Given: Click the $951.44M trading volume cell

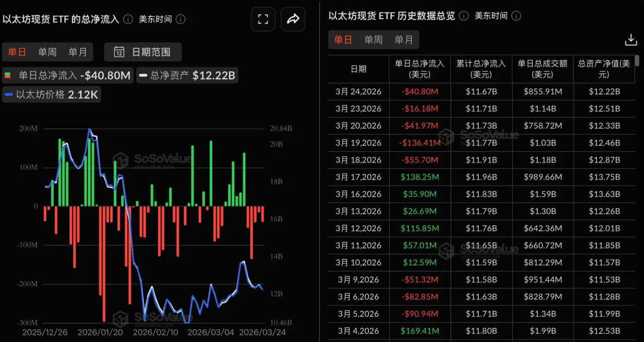Looking at the screenshot, I should (x=542, y=280).
